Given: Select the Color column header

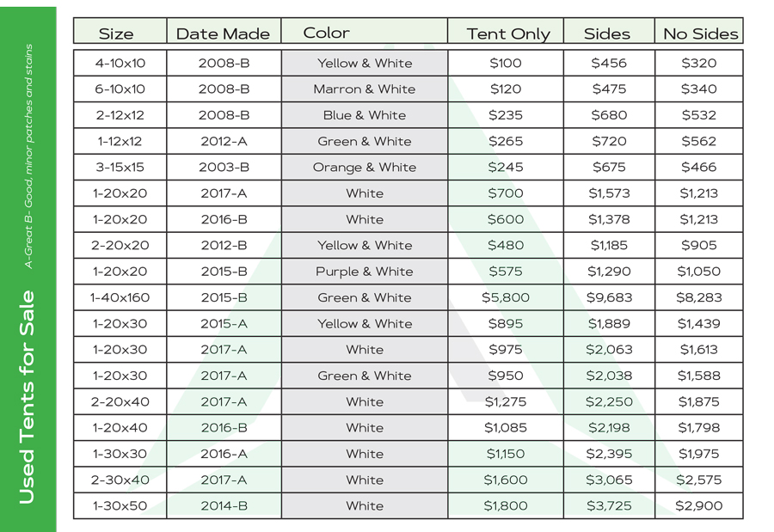Looking at the screenshot, I should [327, 33].
